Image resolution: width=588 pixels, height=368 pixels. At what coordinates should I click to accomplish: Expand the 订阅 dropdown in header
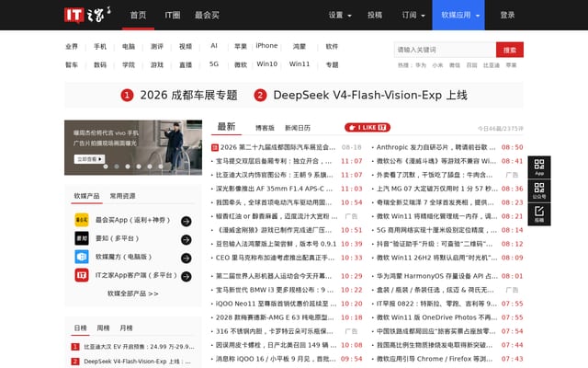point(413,15)
